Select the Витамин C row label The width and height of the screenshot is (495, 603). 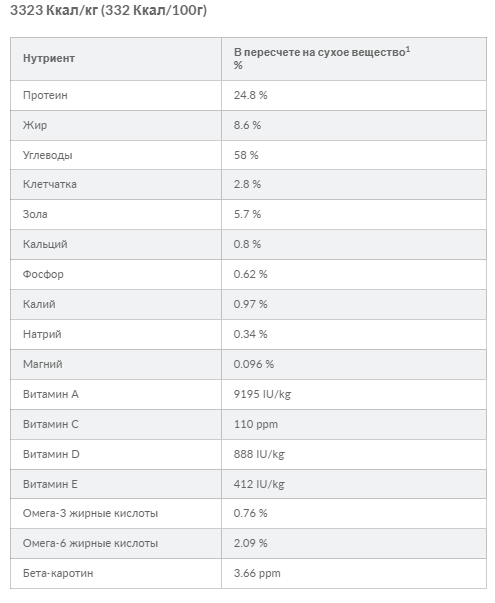tap(50, 424)
